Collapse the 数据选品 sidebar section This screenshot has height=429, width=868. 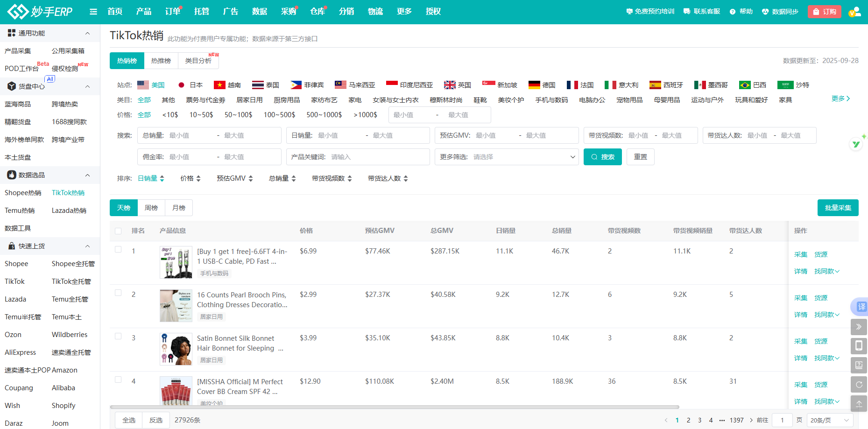tap(87, 175)
